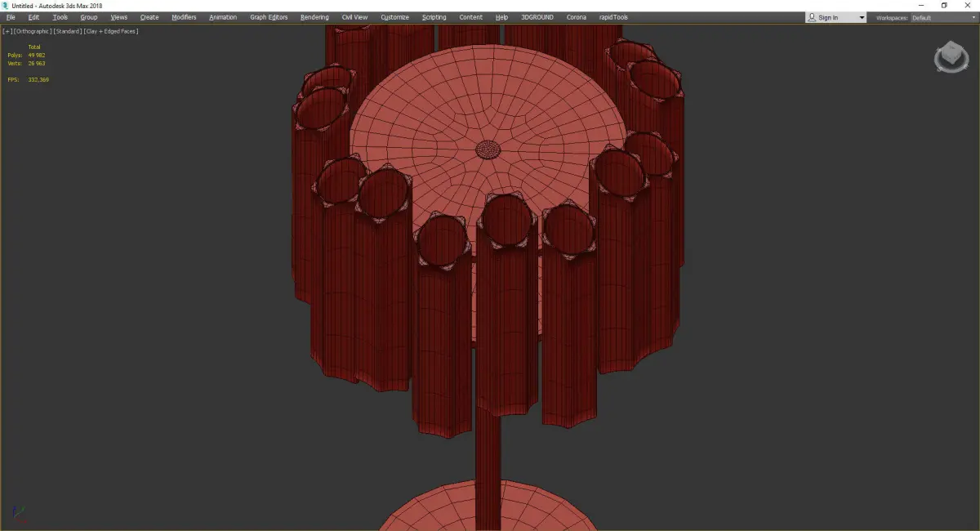Screen dimensions: 980x531
Task: Click the Polys count statistic text
Action: (x=26, y=55)
